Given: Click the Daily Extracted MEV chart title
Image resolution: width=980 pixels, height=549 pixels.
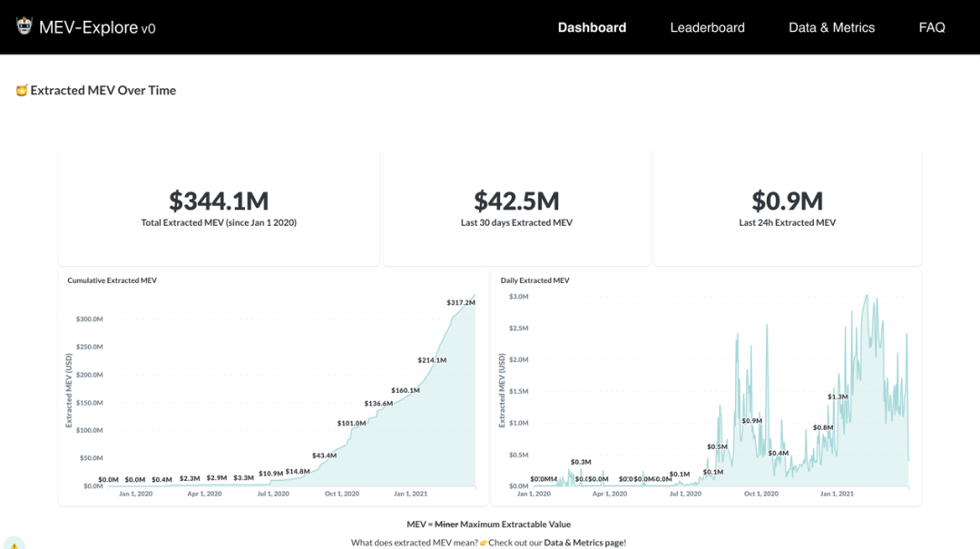Looking at the screenshot, I should click(534, 280).
